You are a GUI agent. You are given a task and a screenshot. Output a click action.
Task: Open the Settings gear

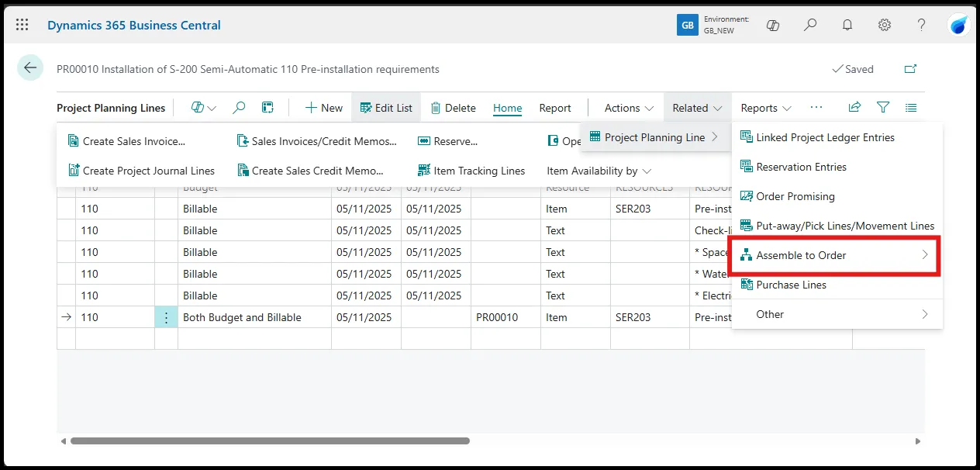point(885,25)
